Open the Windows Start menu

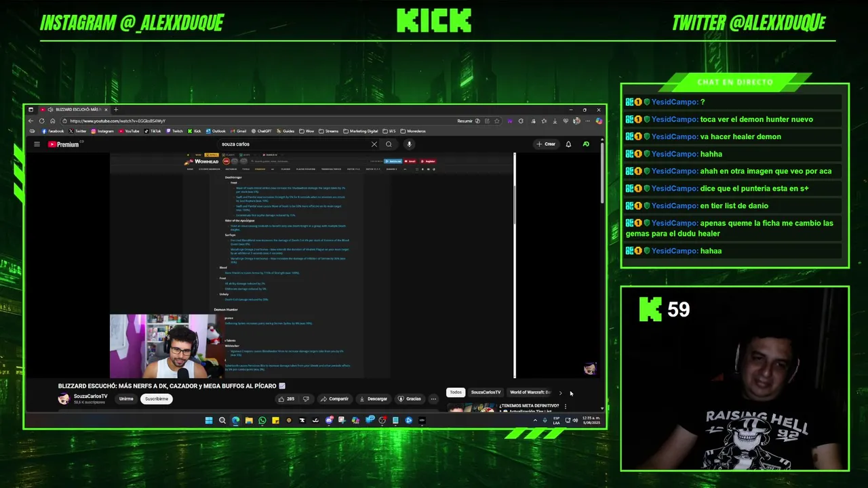point(209,420)
